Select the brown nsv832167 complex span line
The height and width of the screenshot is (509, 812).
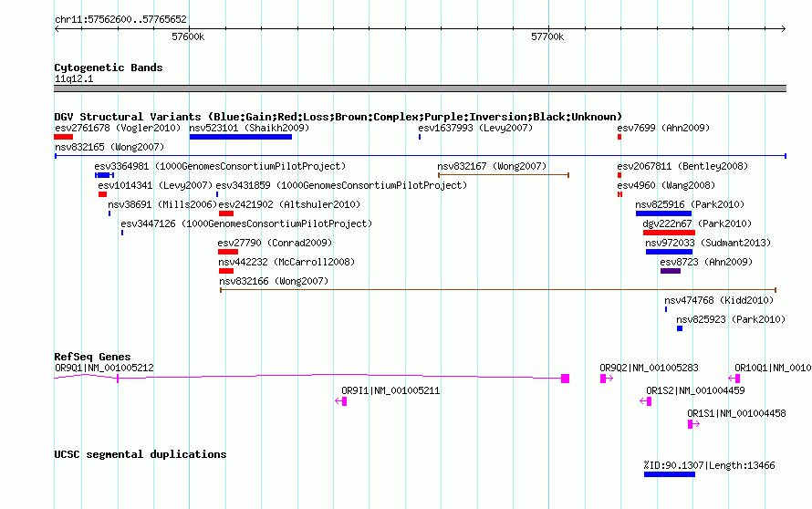504,175
